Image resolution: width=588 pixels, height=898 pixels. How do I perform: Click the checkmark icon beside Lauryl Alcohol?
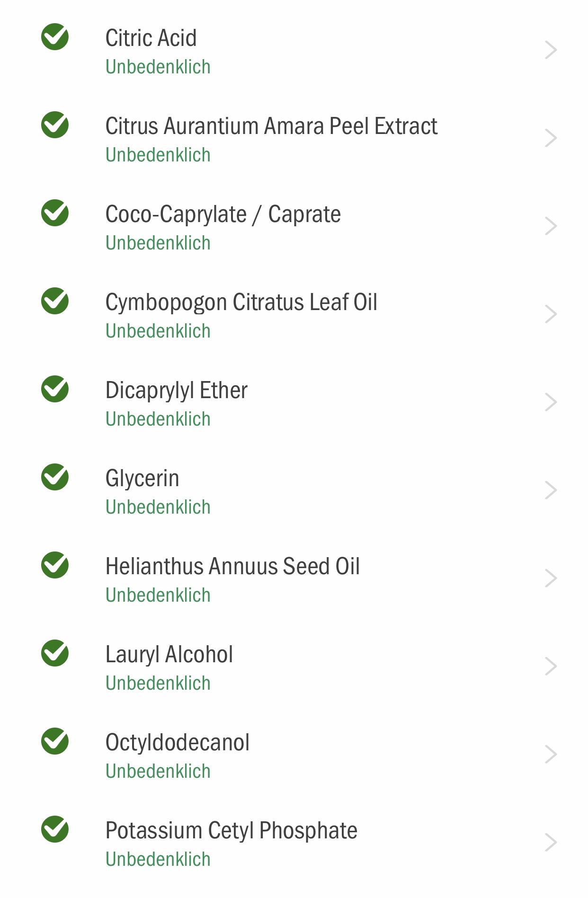[55, 653]
